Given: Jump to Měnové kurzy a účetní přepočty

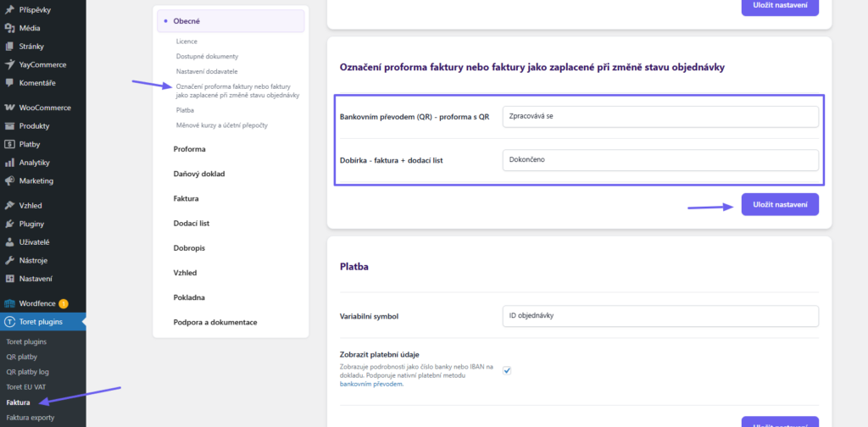Looking at the screenshot, I should 222,125.
